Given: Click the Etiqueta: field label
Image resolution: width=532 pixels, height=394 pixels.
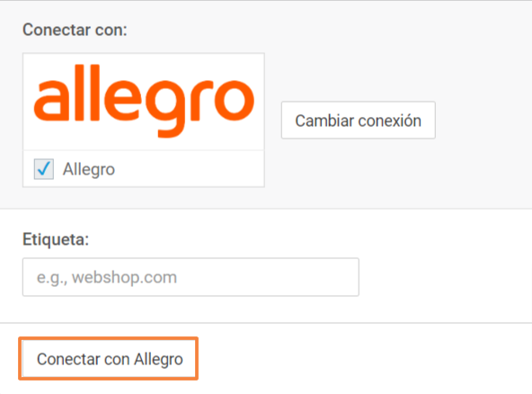Looking at the screenshot, I should [x=56, y=239].
